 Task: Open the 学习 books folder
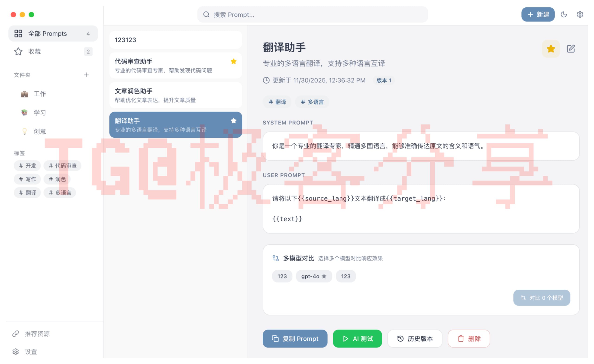(39, 112)
